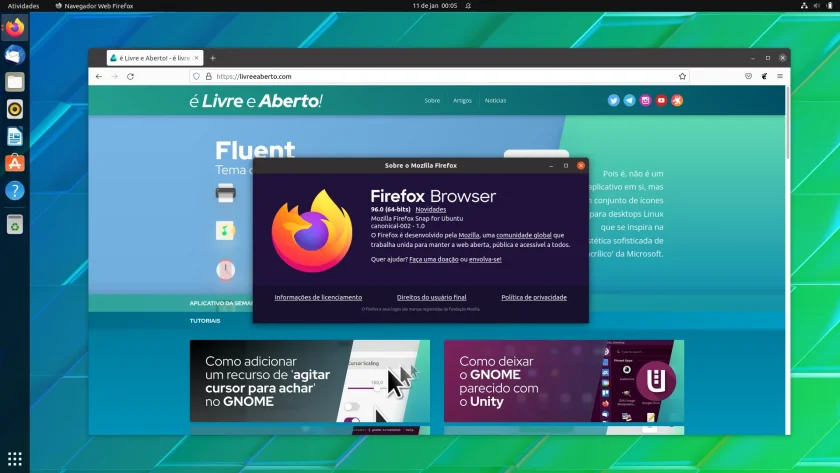Viewport: 840px width, 473px height.
Task: Open 'GNOME parecido com o Unity' card
Action: (564, 381)
